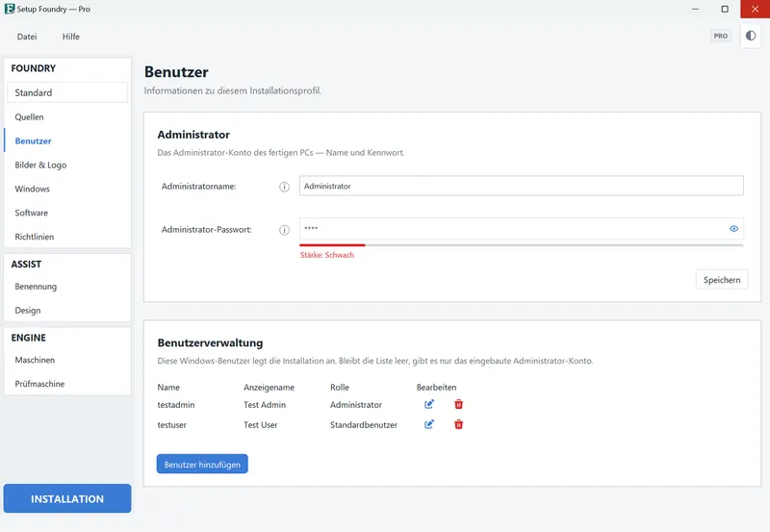The image size is (770, 532).
Task: Edit the testadmin user
Action: [429, 404]
